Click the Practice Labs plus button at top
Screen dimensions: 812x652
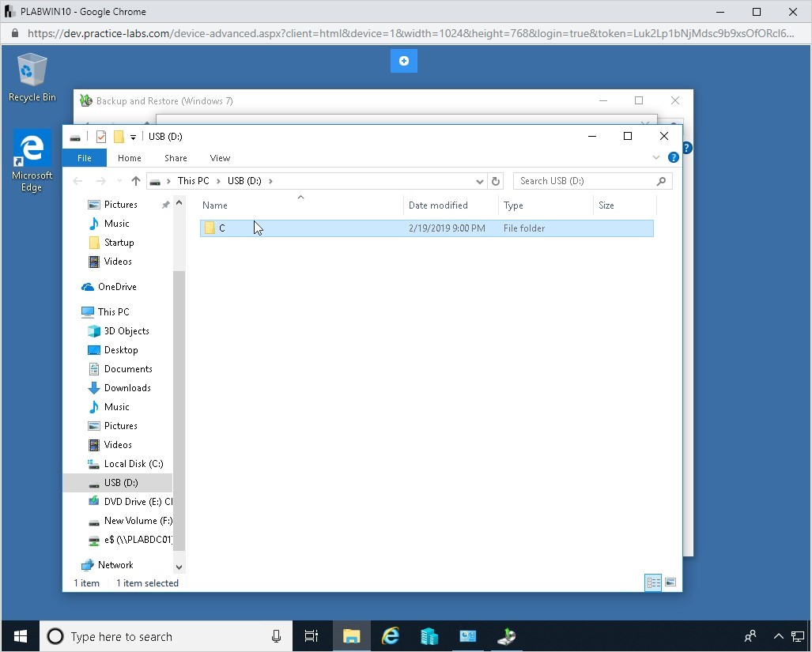pos(404,61)
